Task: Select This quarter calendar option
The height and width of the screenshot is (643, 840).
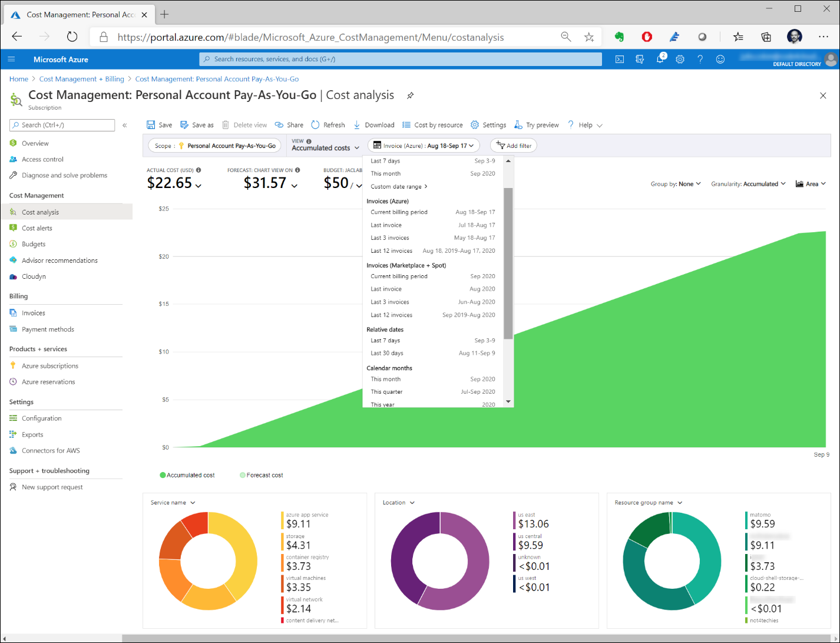Action: 433,392
